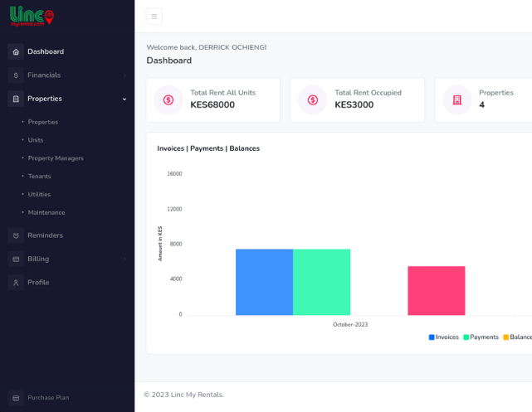The image size is (532, 412).
Task: Click the Reminders alarm clock icon
Action: 16,235
